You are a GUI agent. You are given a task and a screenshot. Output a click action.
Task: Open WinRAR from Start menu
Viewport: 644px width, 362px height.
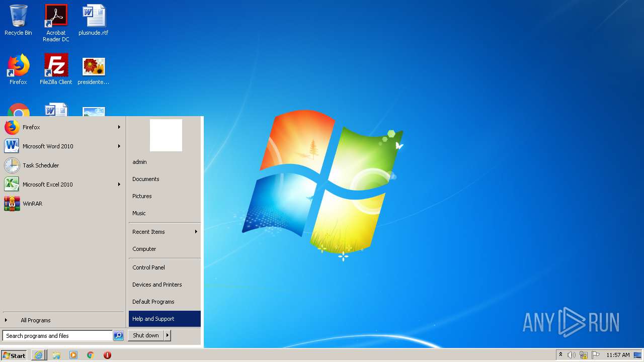click(63, 204)
